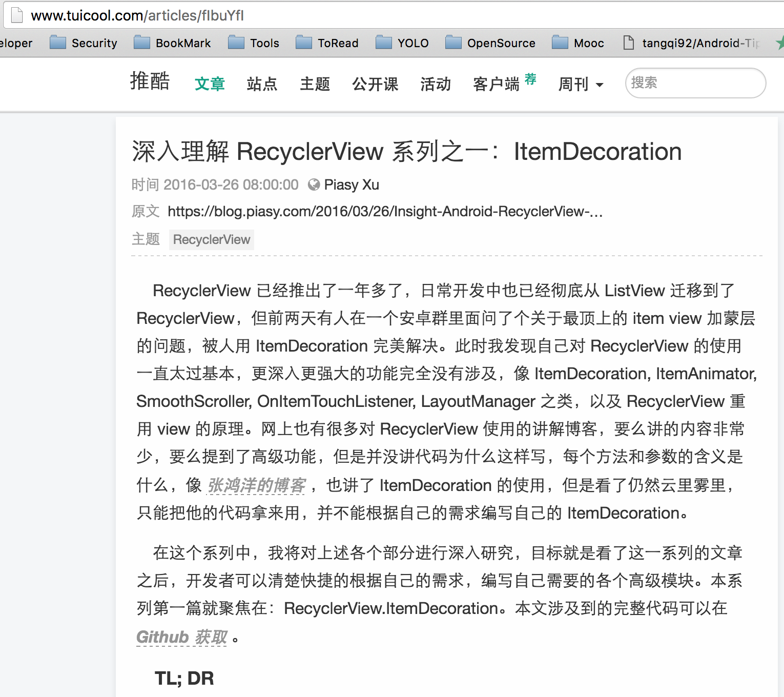Switch to the 站点 navigation tab
The width and height of the screenshot is (784, 697).
(x=262, y=84)
